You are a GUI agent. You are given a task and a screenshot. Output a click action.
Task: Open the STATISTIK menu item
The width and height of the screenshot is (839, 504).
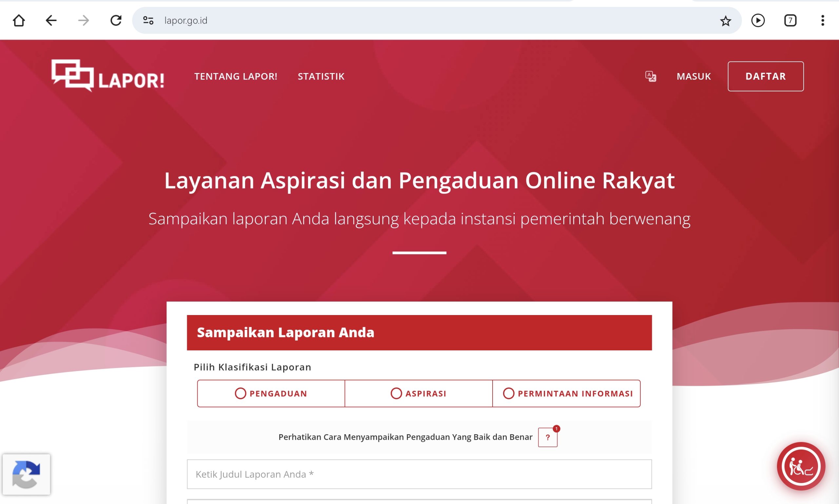click(321, 76)
